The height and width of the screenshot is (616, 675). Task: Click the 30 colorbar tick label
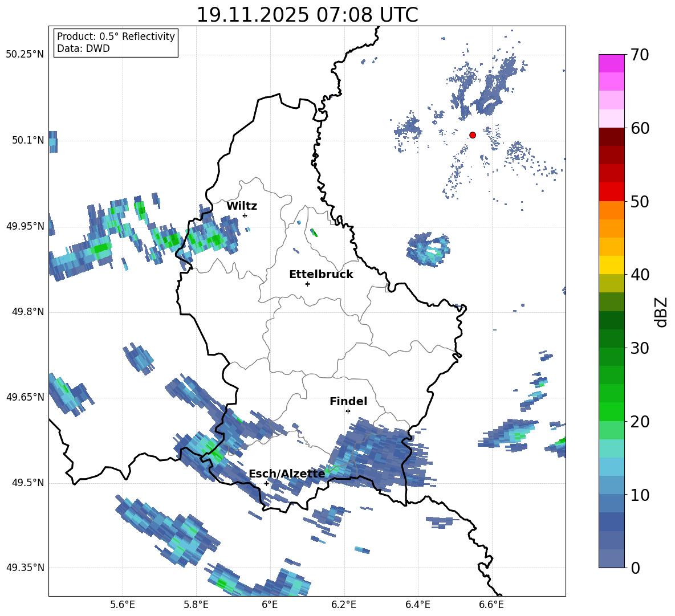pos(640,348)
